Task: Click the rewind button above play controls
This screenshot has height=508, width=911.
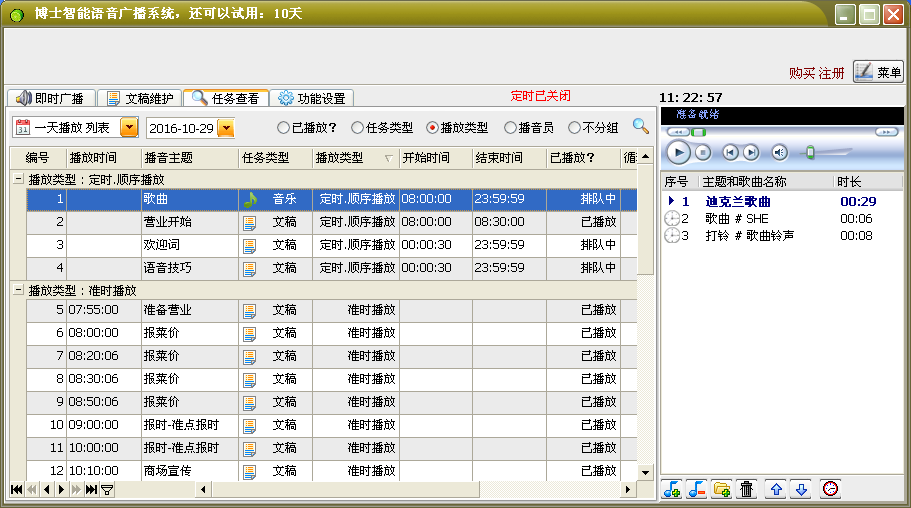Action: [677, 132]
